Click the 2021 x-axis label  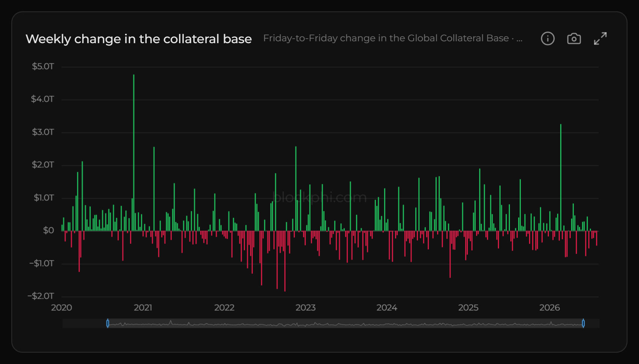143,308
